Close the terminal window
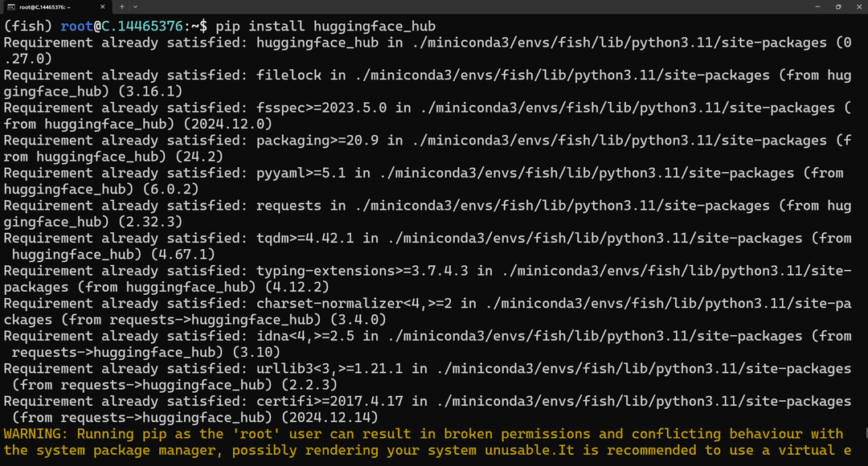The width and height of the screenshot is (868, 466). click(858, 6)
